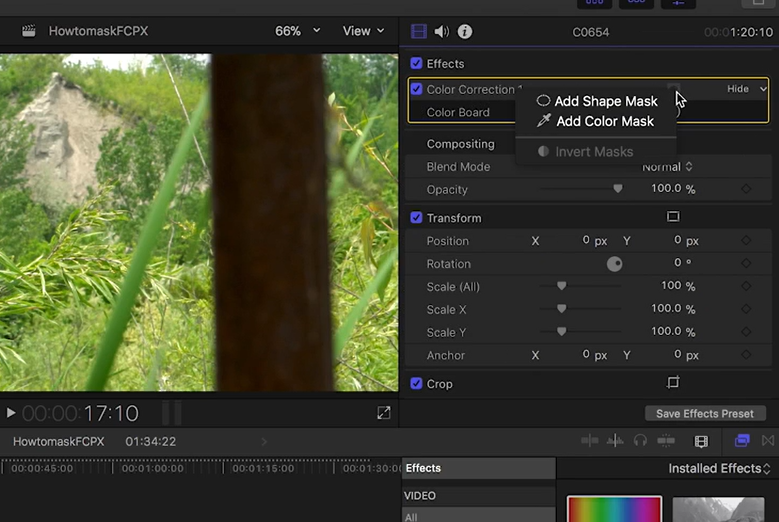Toggle the Effects checkbox
Viewport: 779px width, 522px height.
tap(416, 63)
